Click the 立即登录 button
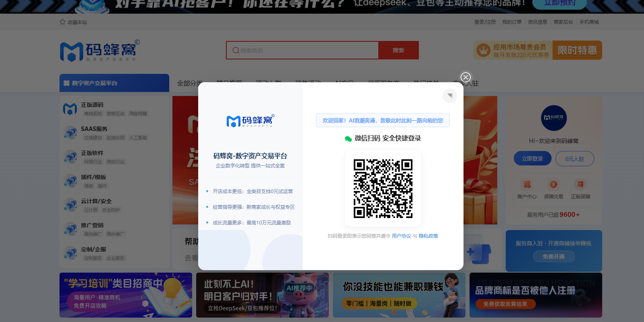Image resolution: width=644 pixels, height=322 pixels. (533, 159)
